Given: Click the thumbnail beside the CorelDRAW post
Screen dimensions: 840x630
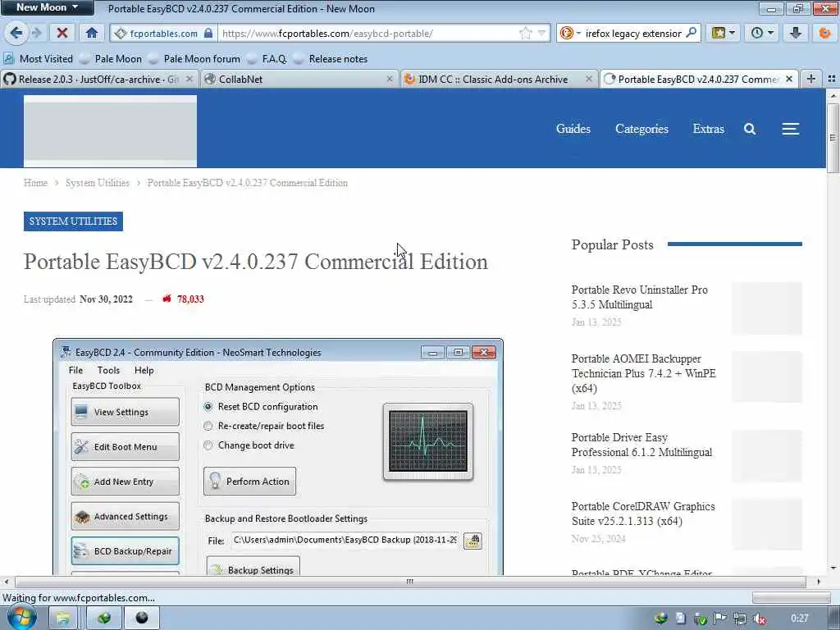Looking at the screenshot, I should tap(767, 524).
